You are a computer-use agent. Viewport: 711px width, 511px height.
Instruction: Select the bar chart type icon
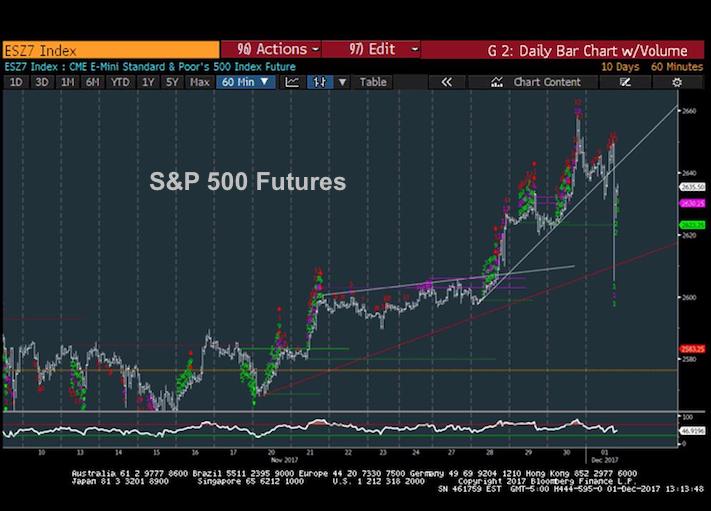pyautogui.click(x=320, y=82)
